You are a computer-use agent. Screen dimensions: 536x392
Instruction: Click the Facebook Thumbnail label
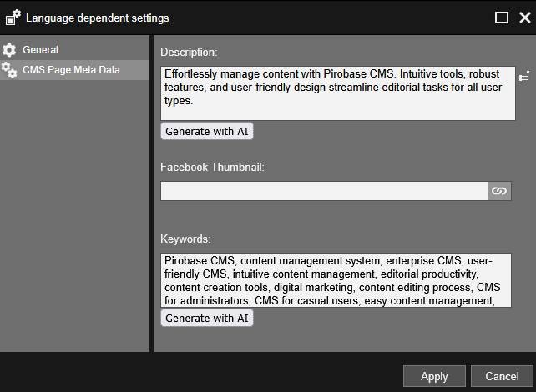point(212,167)
